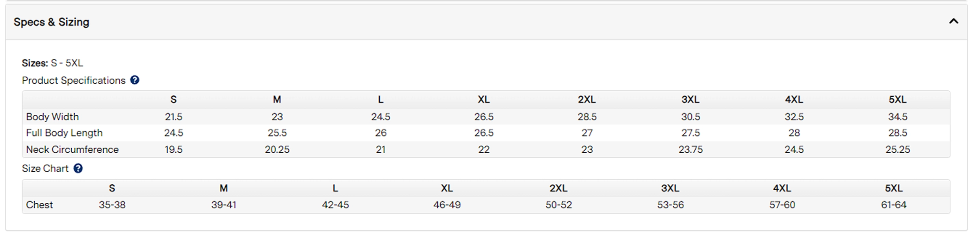Select the Neck Circumference row label
The height and width of the screenshot is (236, 980).
pos(72,150)
